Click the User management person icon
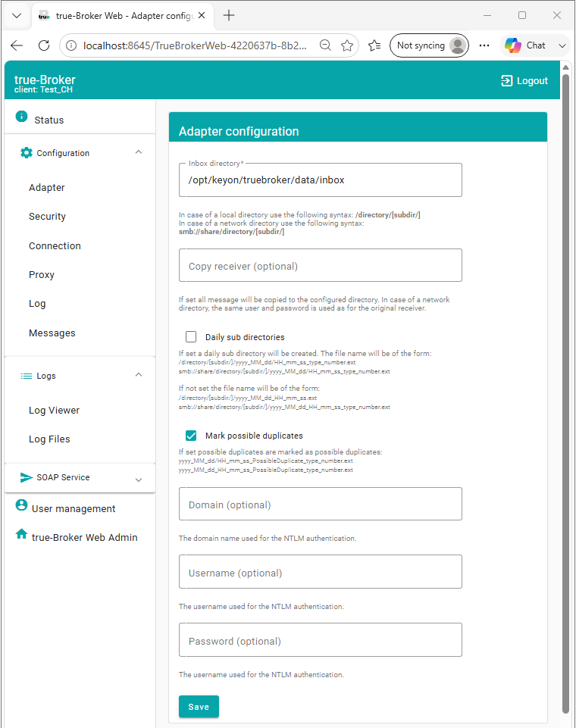576x728 pixels. coord(21,505)
